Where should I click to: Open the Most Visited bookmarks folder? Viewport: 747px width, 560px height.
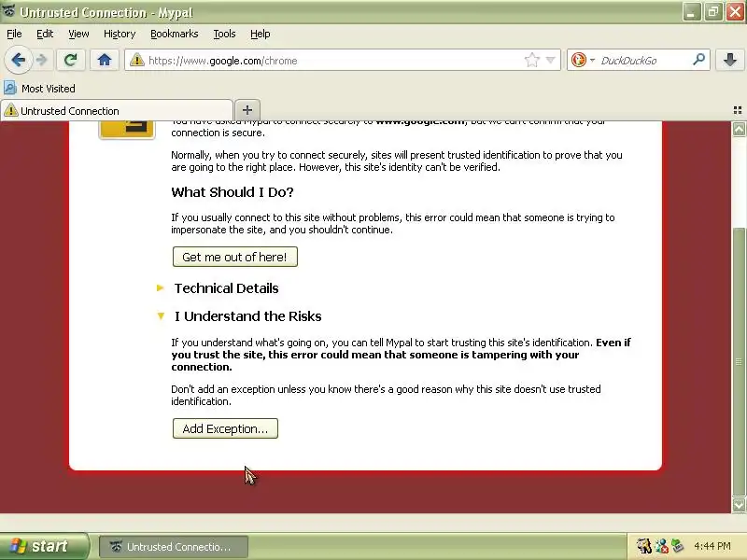tap(39, 89)
